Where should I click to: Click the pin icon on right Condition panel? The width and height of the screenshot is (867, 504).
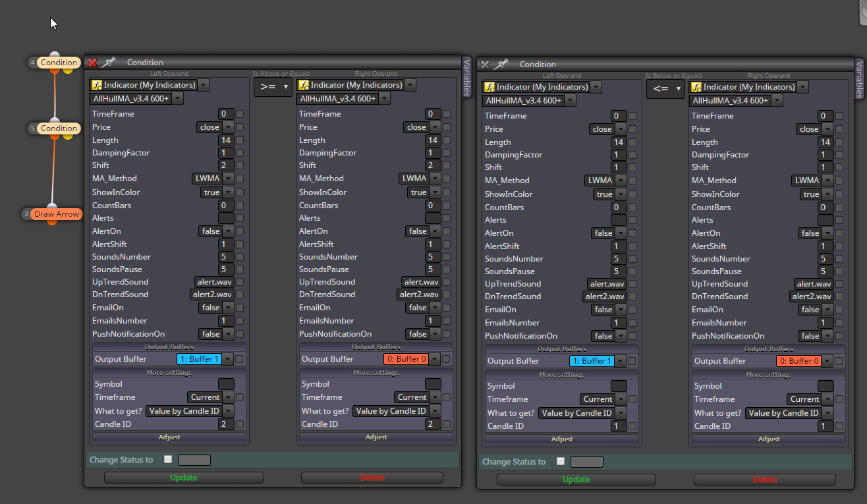click(x=501, y=65)
